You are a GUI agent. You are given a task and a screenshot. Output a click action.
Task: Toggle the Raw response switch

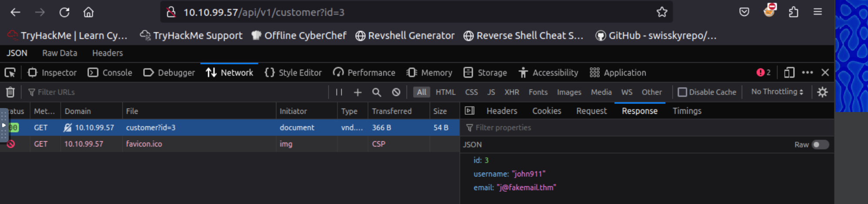click(820, 145)
